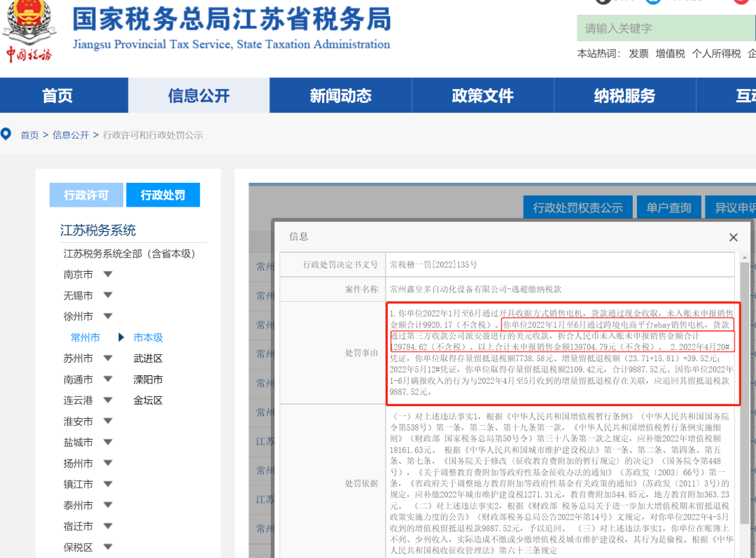Switch to the 行政许可 tab
This screenshot has height=558, width=756.
(x=86, y=195)
